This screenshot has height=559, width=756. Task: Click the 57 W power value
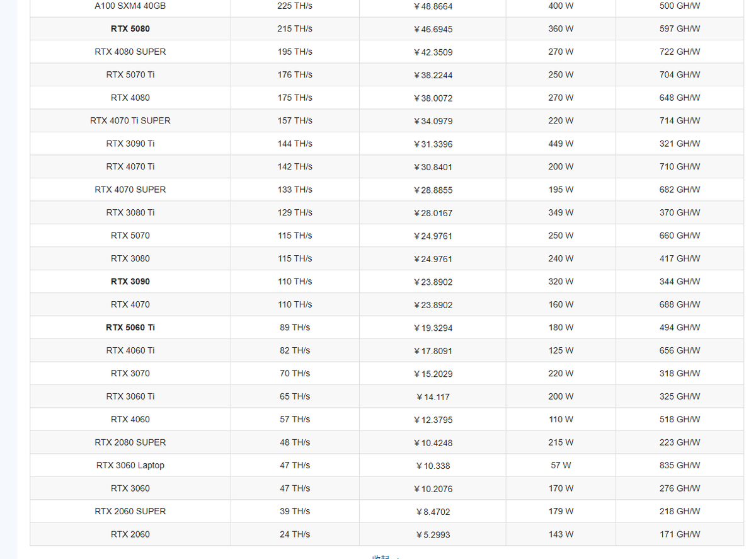click(x=561, y=465)
